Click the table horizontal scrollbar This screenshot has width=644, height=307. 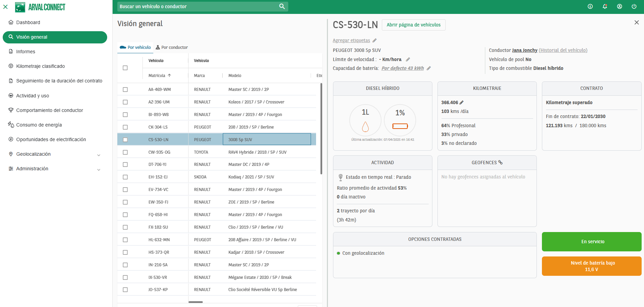pos(196,302)
